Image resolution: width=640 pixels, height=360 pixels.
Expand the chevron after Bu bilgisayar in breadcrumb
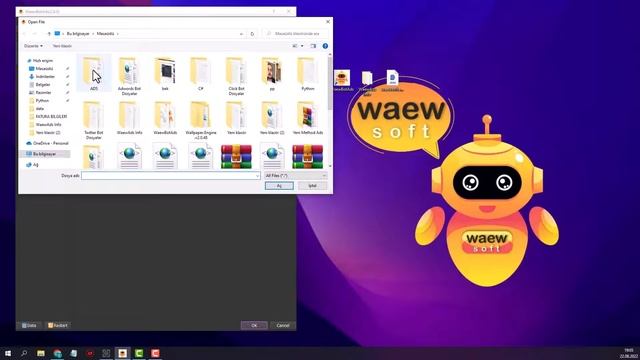(93, 33)
